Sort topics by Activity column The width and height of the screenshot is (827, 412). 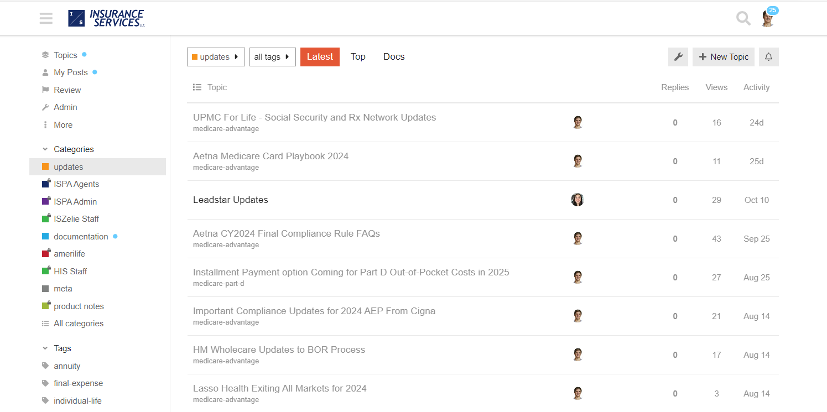click(756, 87)
